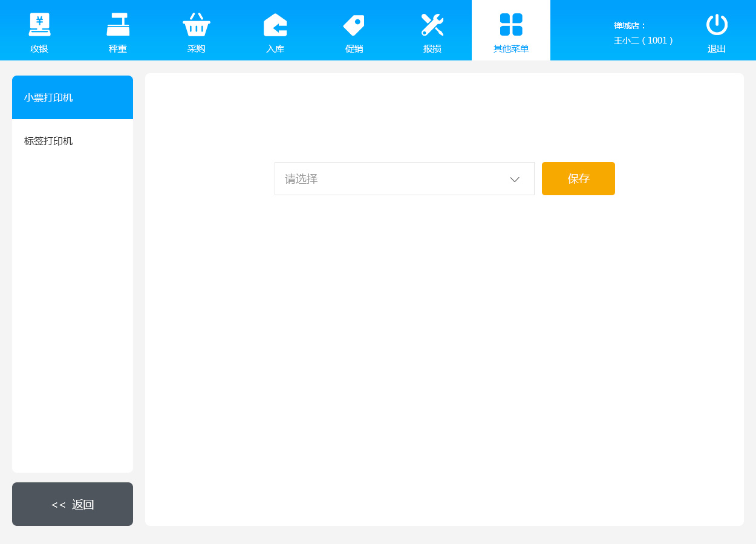756x544 pixels.
Task: Select the 入库 warehouse icon
Action: click(x=275, y=24)
